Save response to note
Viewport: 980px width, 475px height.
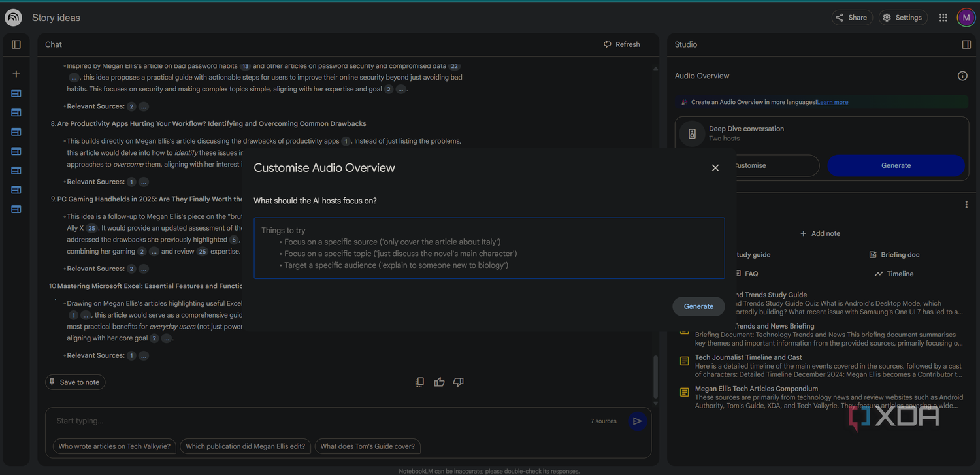[x=74, y=382]
